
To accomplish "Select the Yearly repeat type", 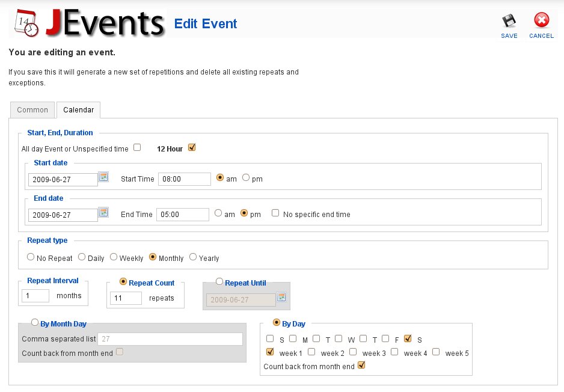I will click(x=193, y=257).
